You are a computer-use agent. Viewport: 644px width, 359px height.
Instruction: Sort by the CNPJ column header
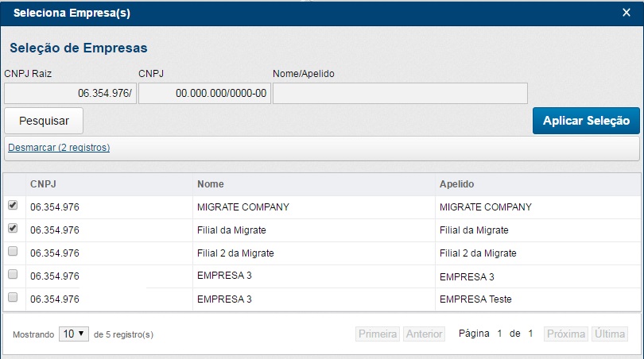click(43, 184)
